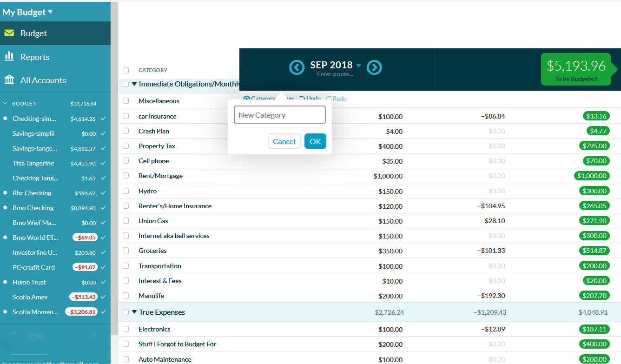The width and height of the screenshot is (621, 364).
Task: Click Transportation budgeted $100.00
Action: pyautogui.click(x=390, y=266)
